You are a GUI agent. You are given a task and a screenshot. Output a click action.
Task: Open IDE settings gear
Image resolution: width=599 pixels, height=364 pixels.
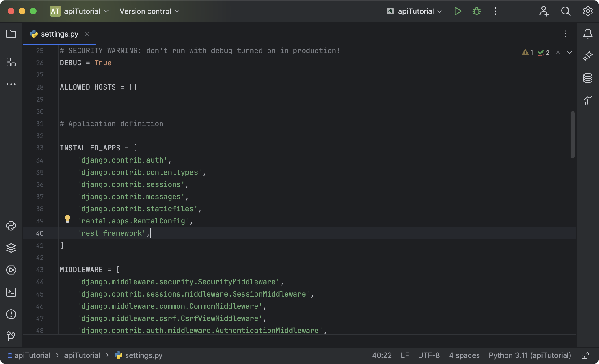tap(588, 11)
